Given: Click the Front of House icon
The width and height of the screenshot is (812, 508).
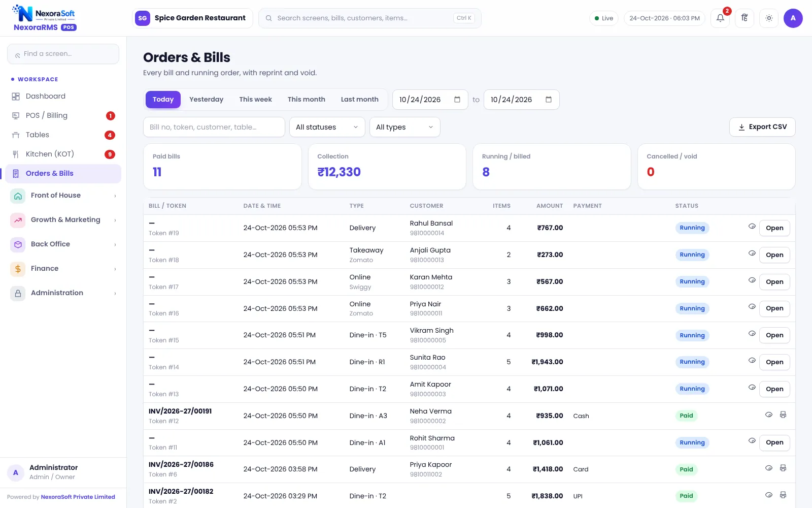Looking at the screenshot, I should [18, 196].
